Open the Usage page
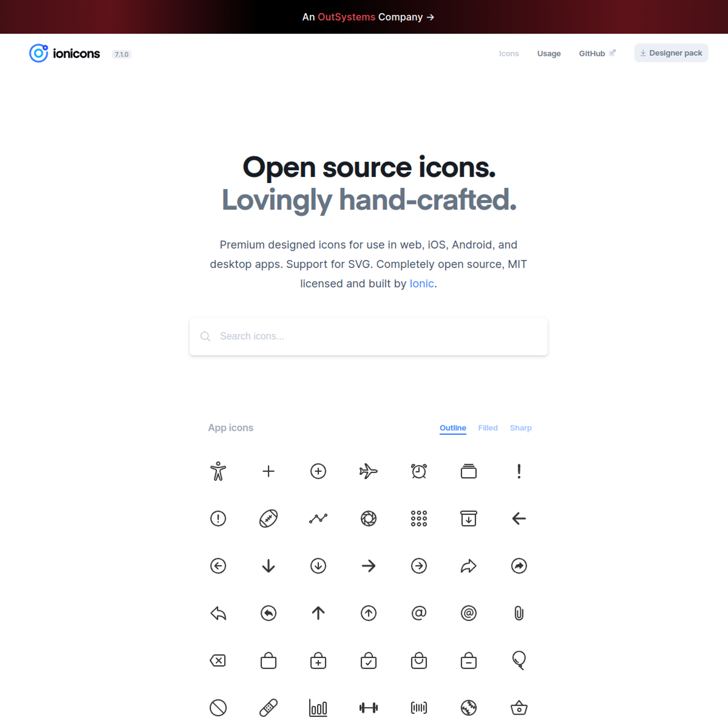The image size is (728, 728). tap(549, 53)
